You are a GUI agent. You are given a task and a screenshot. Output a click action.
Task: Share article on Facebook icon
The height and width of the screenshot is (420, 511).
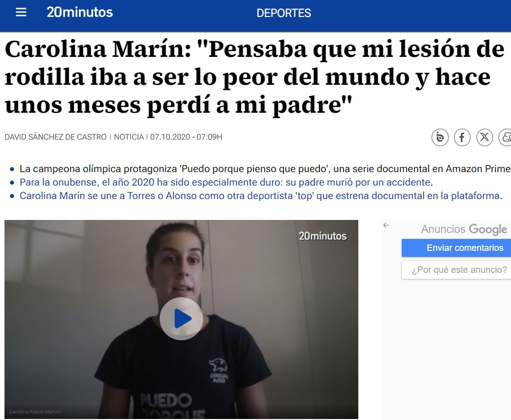[462, 137]
